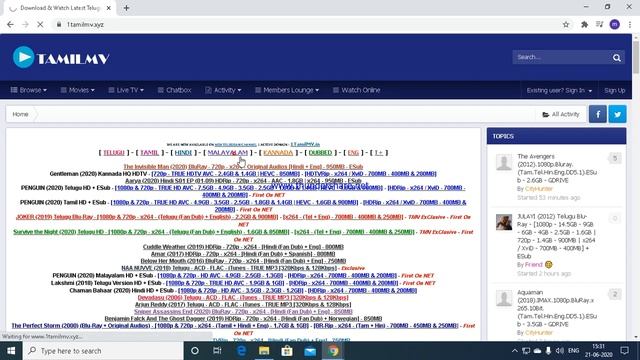Viewport: 640px width, 360px height.
Task: View site security lock info
Action: click(59, 24)
